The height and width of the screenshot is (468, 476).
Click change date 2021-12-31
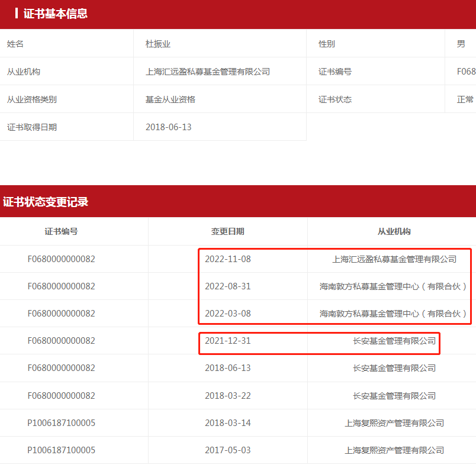[228, 341]
